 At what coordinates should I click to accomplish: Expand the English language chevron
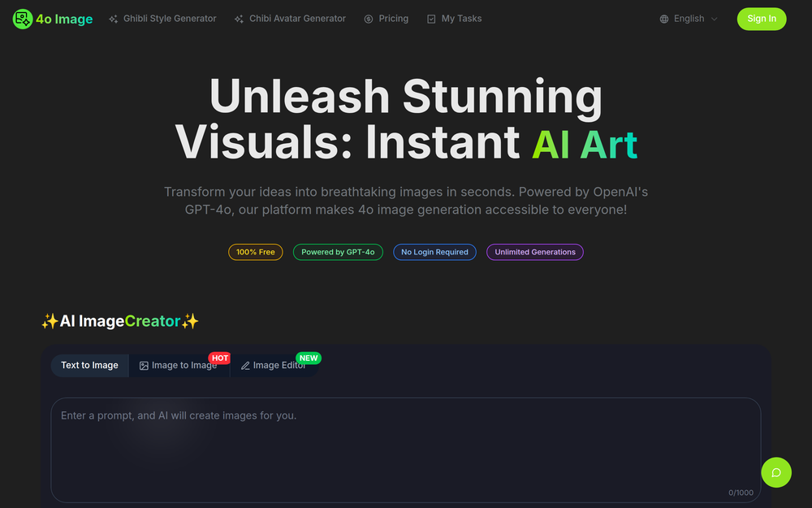pos(714,20)
